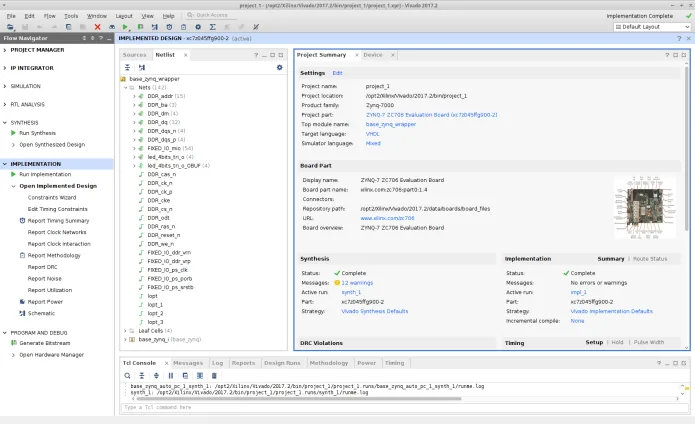Click the Tcl command input field
Image resolution: width=695 pixels, height=424 pixels.
click(x=404, y=407)
